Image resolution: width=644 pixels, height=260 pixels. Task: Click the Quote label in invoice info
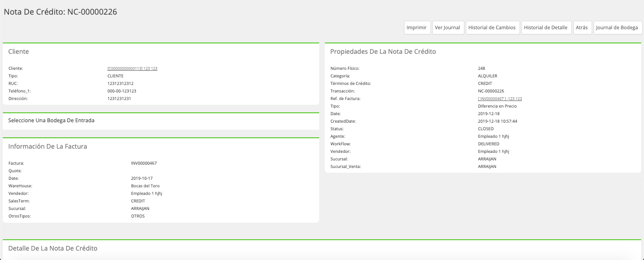tap(16, 171)
